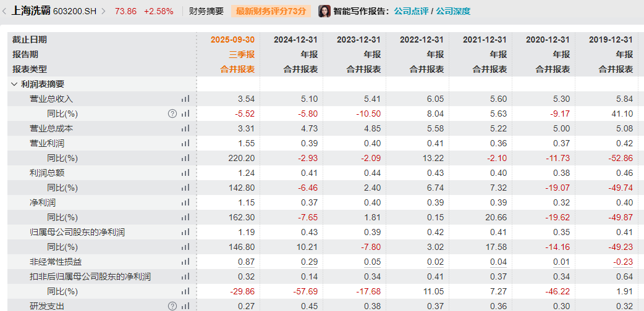
Task: Open chart icon for 利润总额 row
Action: (185, 173)
